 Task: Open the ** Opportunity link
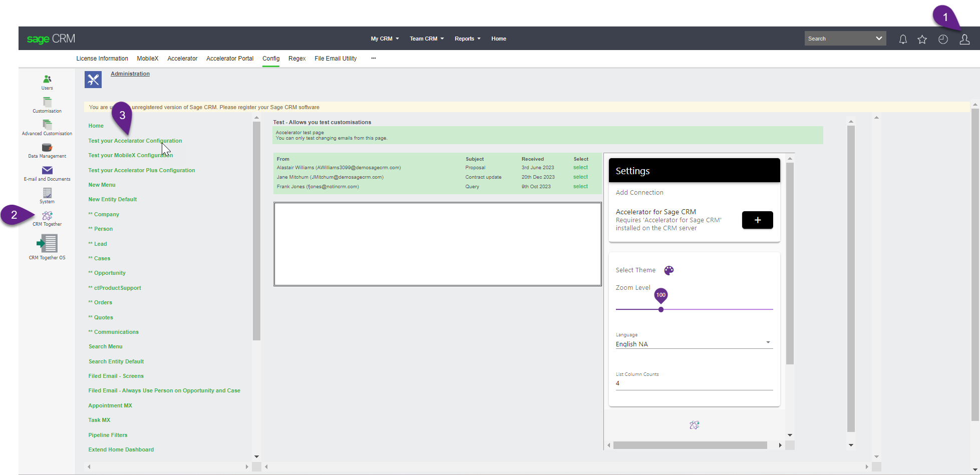point(107,273)
